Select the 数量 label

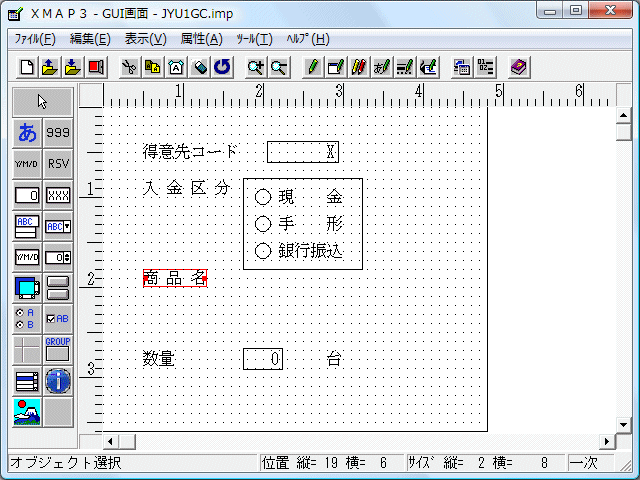[159, 359]
